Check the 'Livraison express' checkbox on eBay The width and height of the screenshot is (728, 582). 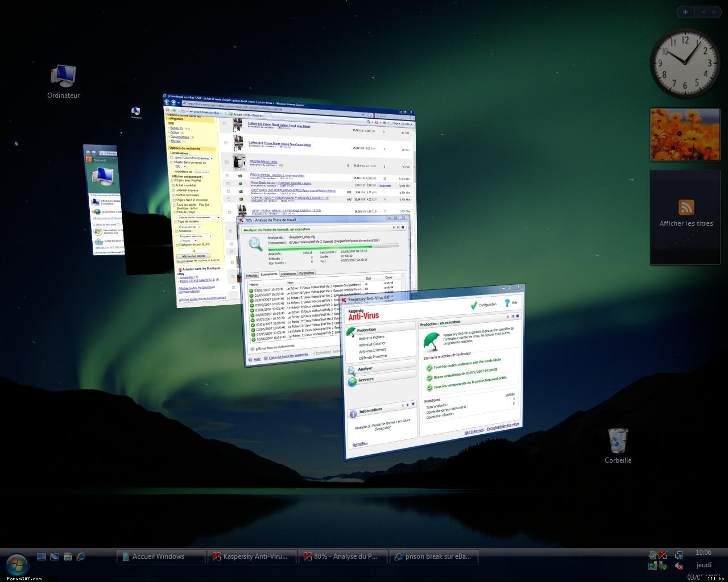173,190
